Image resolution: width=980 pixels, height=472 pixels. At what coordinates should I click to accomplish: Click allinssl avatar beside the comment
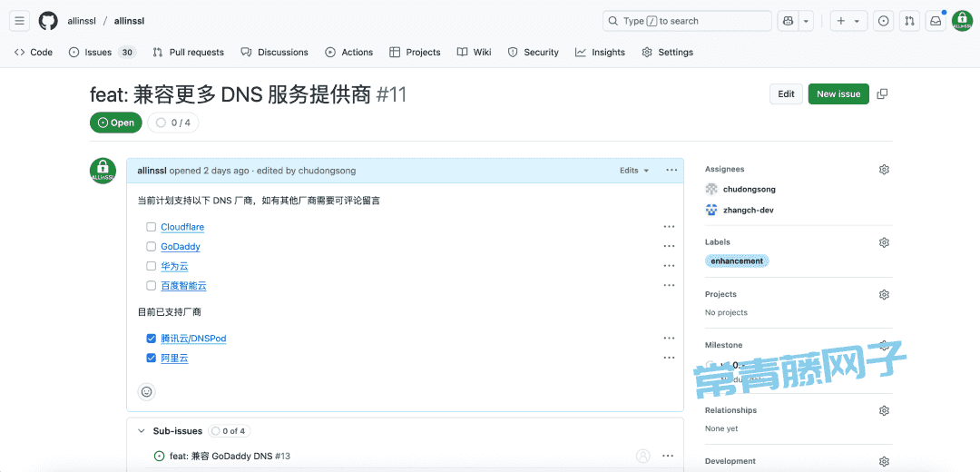pyautogui.click(x=103, y=171)
